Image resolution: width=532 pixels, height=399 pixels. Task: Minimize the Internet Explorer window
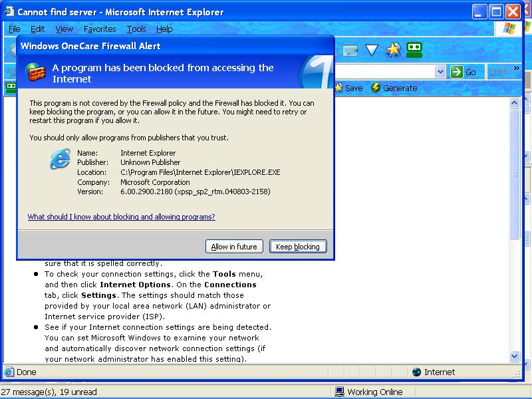click(479, 12)
